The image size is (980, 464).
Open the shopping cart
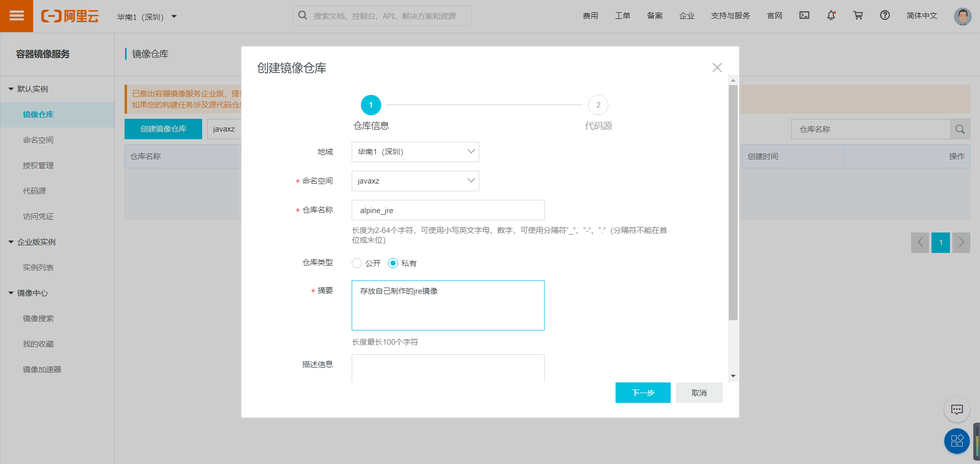coord(858,15)
